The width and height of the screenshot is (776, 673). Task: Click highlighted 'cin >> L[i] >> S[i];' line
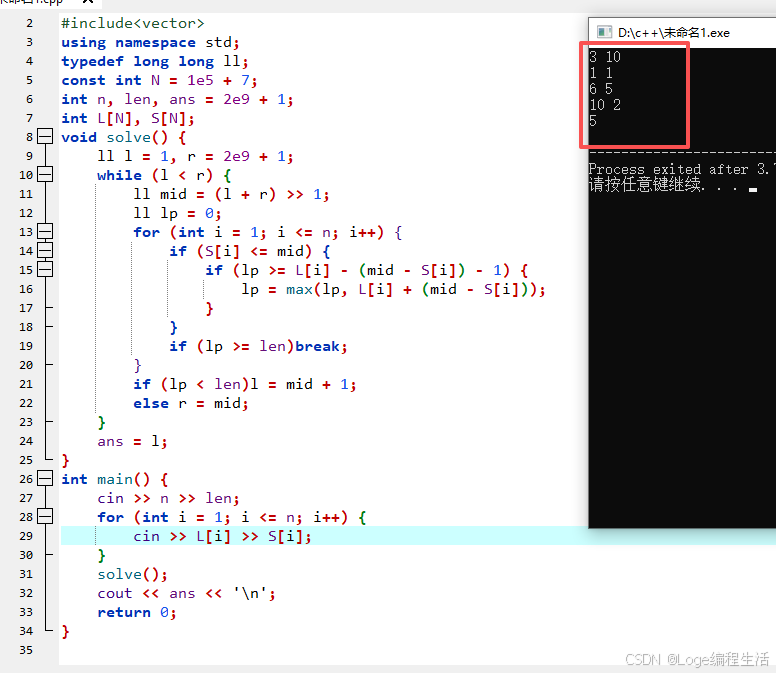point(222,536)
